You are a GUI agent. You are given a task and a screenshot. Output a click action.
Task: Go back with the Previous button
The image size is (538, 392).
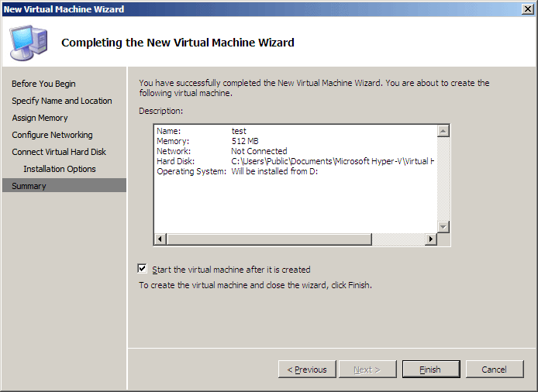[x=307, y=370]
